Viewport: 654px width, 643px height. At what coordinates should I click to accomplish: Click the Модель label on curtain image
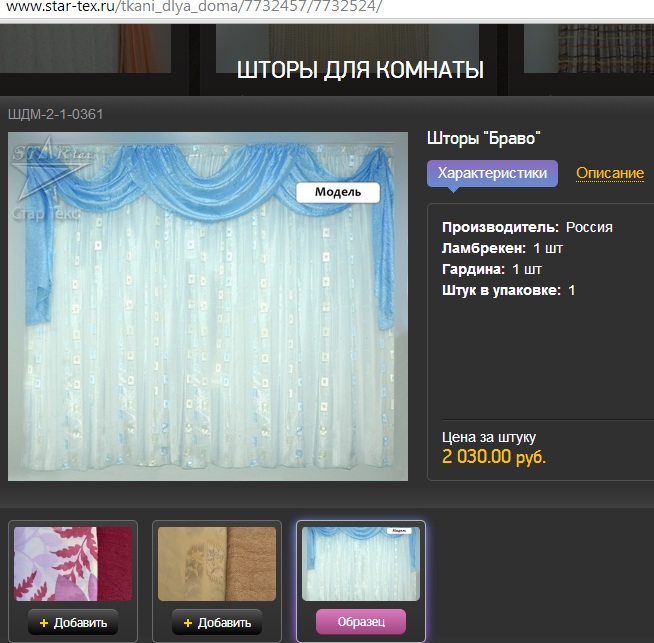click(x=338, y=192)
